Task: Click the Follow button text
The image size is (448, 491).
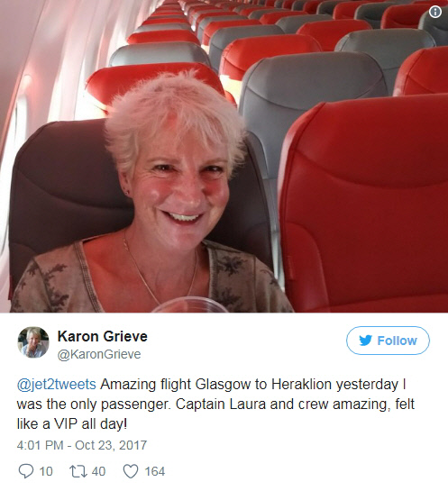Action: coord(397,341)
